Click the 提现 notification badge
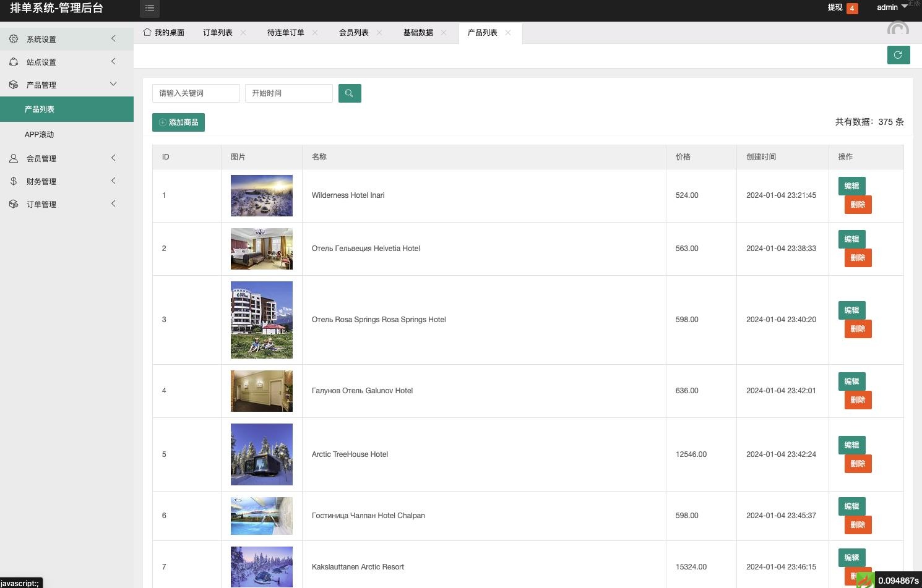Image resolution: width=922 pixels, height=588 pixels. pyautogui.click(x=852, y=8)
